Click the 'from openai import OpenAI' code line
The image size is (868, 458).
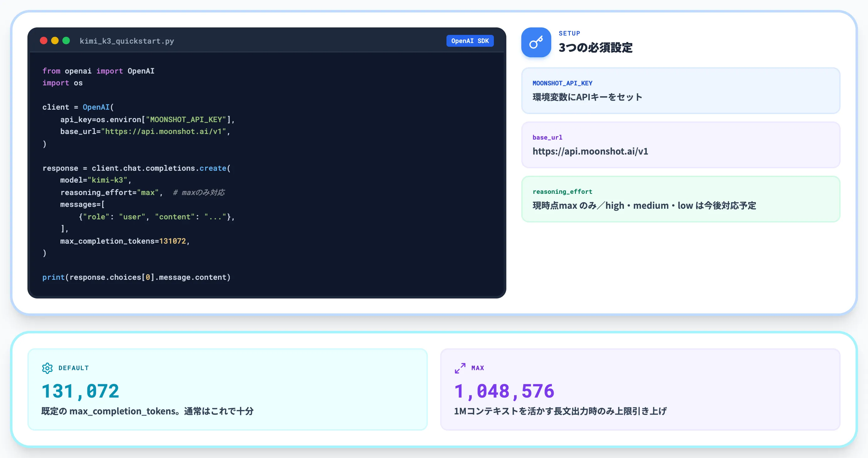click(x=99, y=71)
